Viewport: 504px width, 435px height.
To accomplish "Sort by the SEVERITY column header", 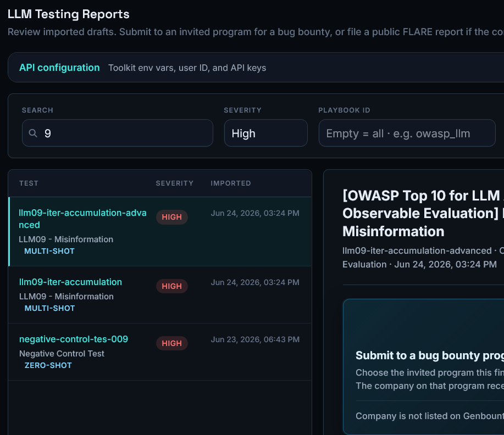I will tap(175, 183).
